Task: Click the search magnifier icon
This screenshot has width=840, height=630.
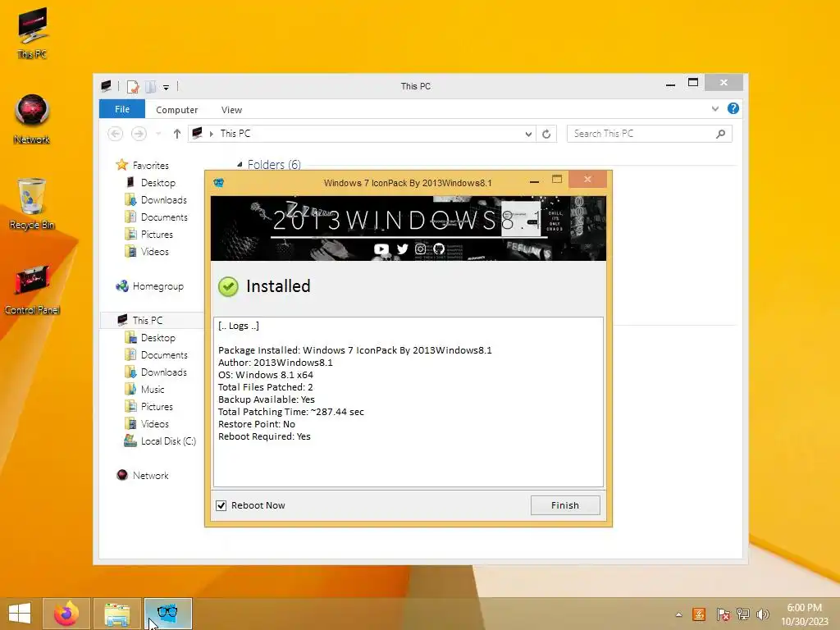Action: pyautogui.click(x=720, y=134)
